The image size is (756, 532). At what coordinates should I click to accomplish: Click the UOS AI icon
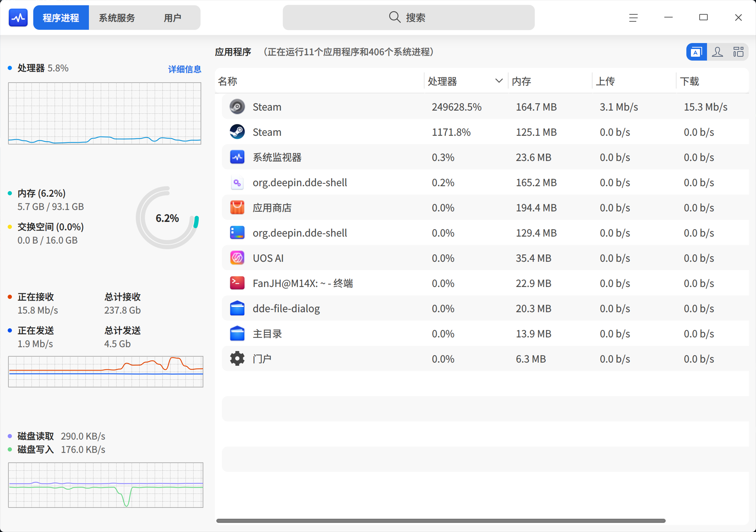pyautogui.click(x=237, y=258)
